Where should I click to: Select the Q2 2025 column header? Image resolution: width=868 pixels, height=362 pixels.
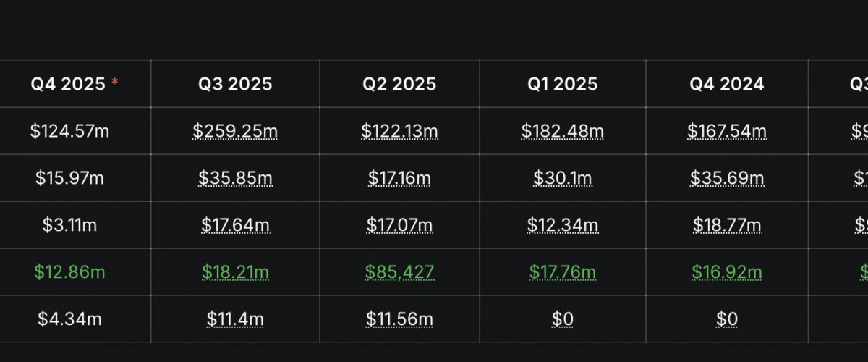tap(399, 84)
